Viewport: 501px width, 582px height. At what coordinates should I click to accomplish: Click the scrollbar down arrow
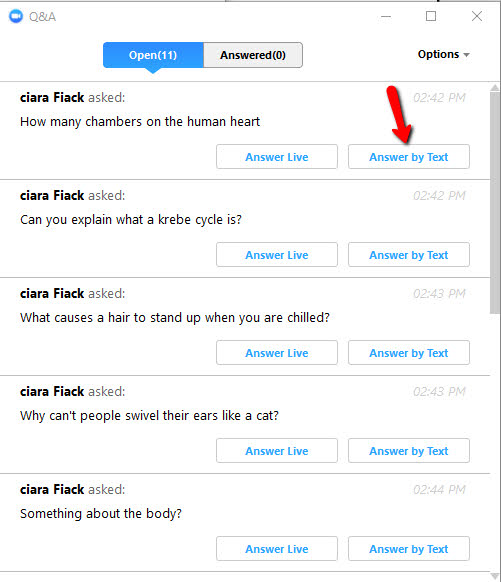(x=495, y=576)
